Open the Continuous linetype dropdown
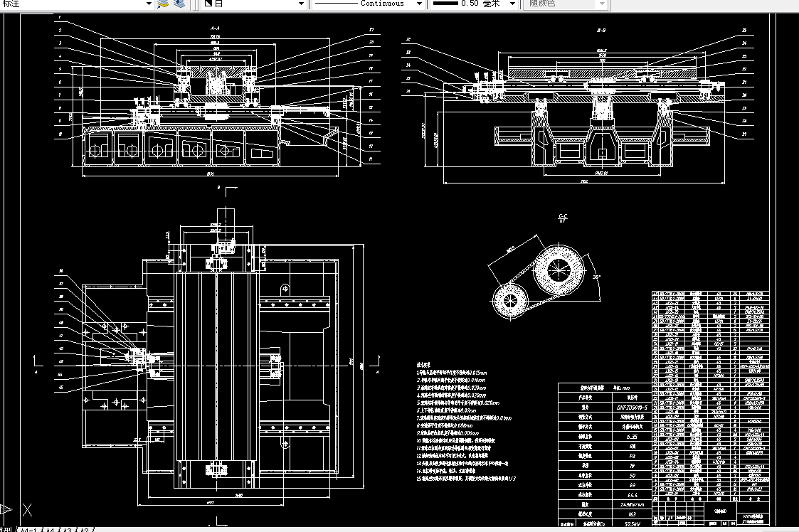 (419, 4)
